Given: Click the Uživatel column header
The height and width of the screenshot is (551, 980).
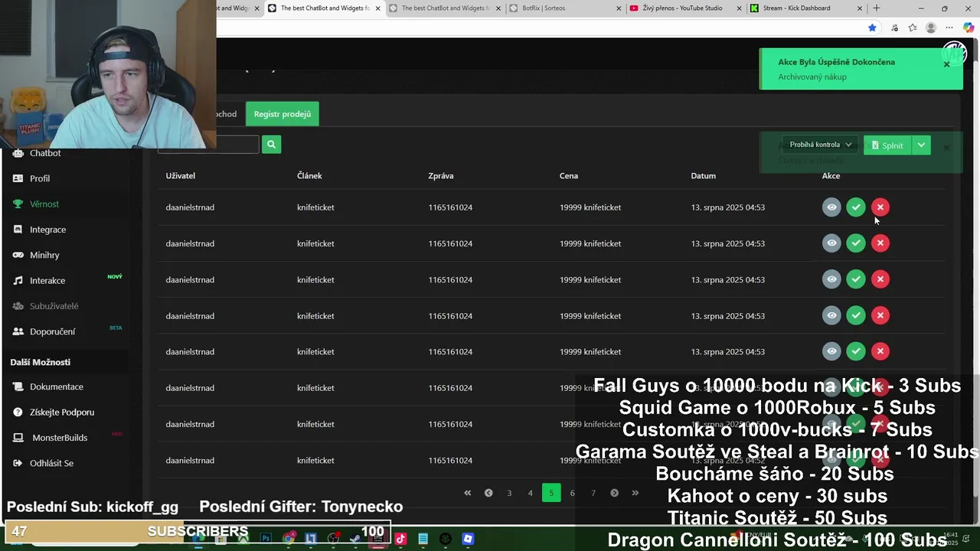Looking at the screenshot, I should tap(181, 176).
